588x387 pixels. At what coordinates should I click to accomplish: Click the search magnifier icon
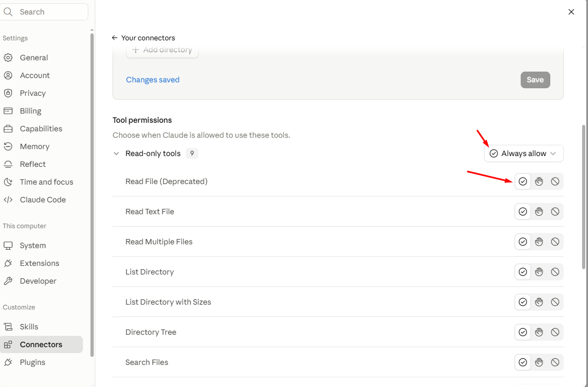[8, 12]
